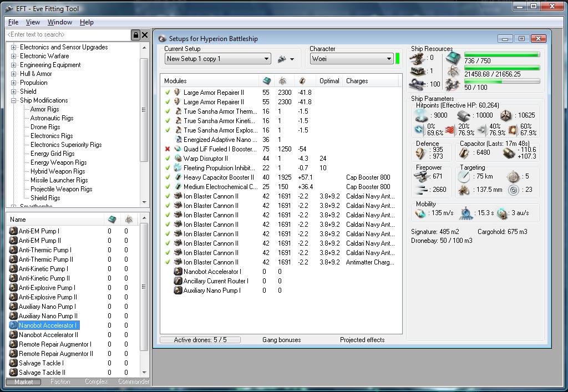Click the Enter text to search field
Viewport: 568px width, 392px height.
point(67,35)
